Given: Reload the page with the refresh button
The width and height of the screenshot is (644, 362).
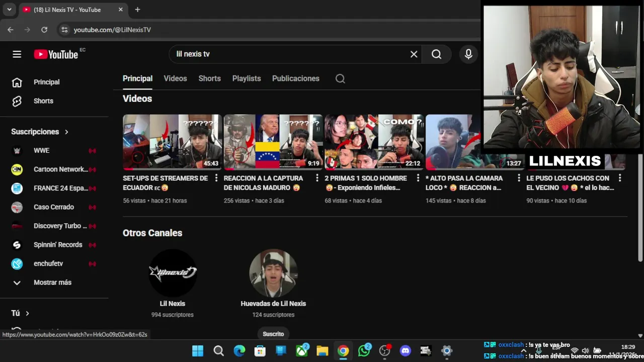Looking at the screenshot, I should 44,30.
